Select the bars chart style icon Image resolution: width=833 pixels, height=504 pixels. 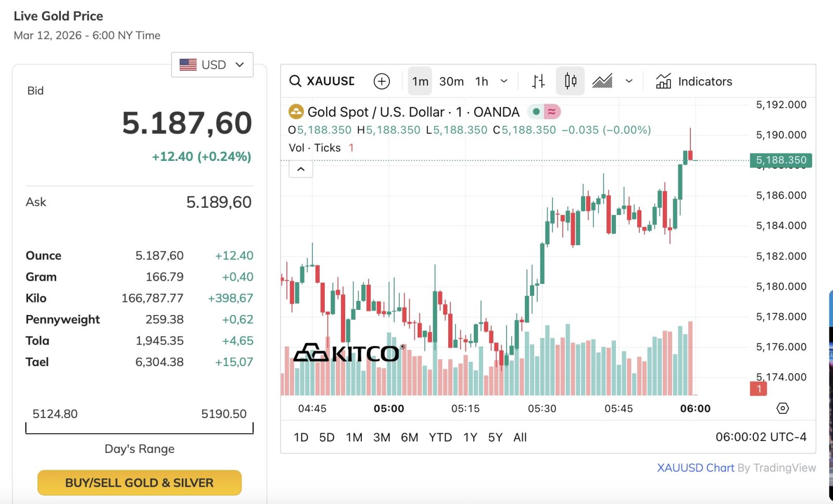coord(538,81)
